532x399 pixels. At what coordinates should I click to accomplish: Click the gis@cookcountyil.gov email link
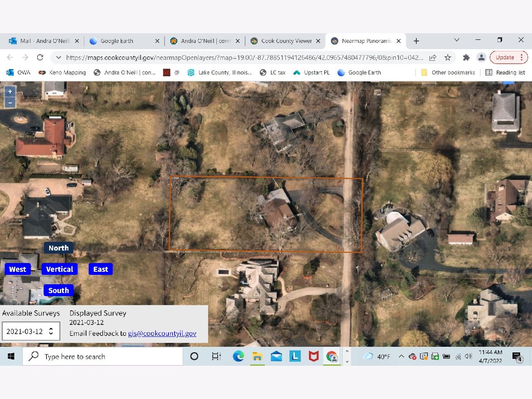[x=162, y=333]
